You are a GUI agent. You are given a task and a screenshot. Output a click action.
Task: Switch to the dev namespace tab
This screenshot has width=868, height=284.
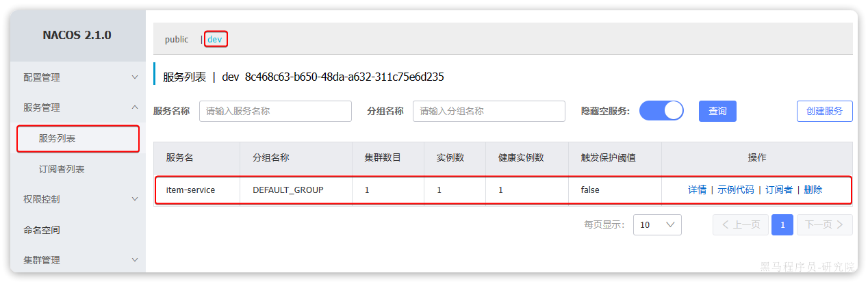click(215, 39)
